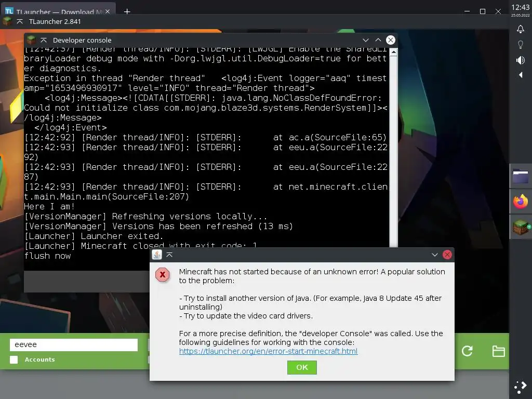Minimize Developer console with down chevron
Screen dimensions: 532x399
(365, 40)
